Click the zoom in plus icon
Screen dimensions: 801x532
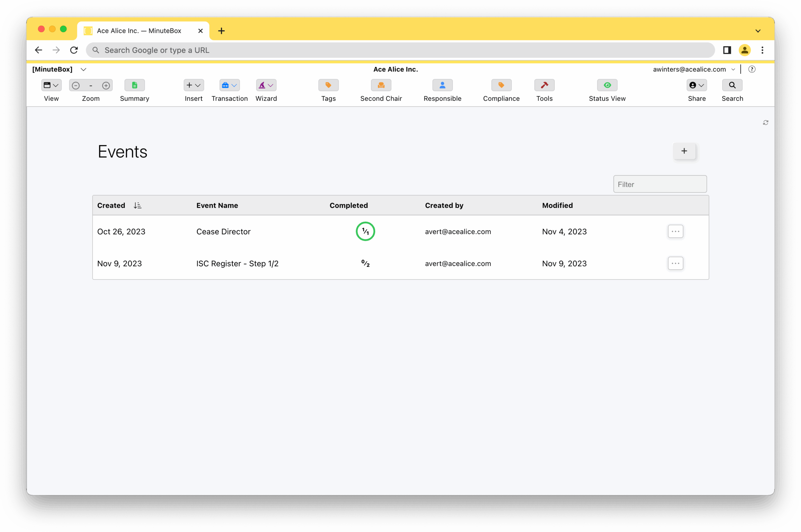[x=106, y=85]
